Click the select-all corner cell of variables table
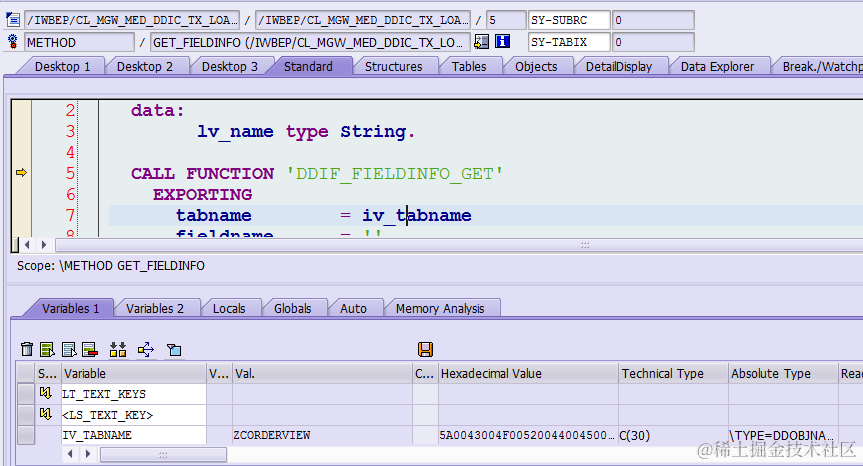863x466 pixels. (25, 373)
